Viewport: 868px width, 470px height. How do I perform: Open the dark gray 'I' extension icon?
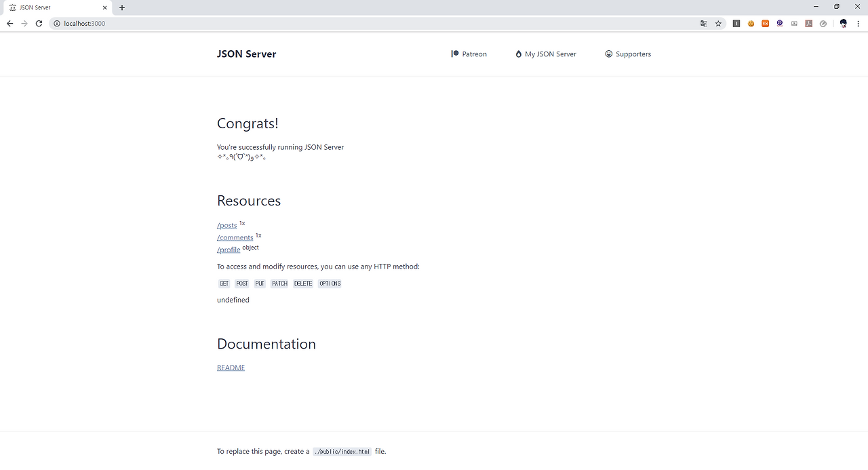click(x=736, y=23)
